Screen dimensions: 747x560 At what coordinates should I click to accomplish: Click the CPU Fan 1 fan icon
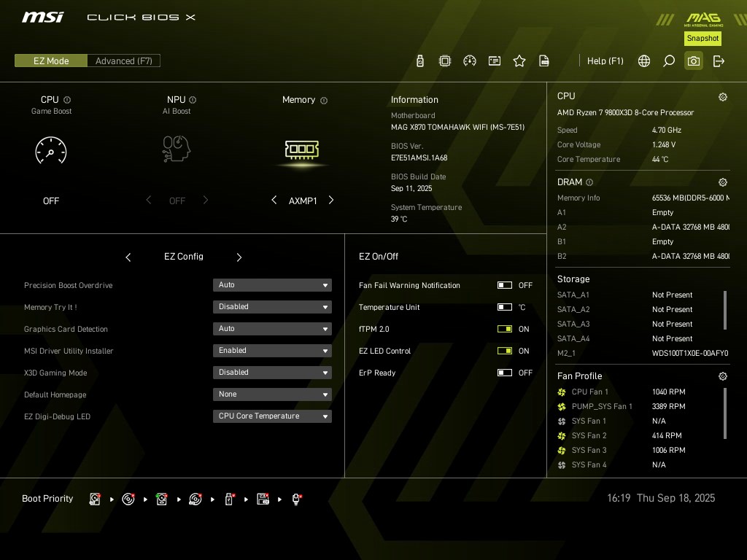click(x=562, y=392)
